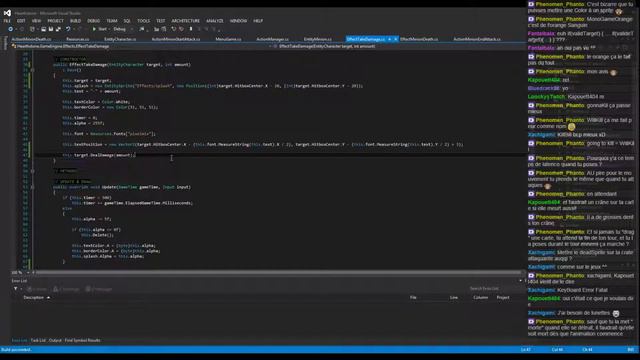The image size is (640, 360).
Task: Switch to Find Symbol Results panel tab
Action: click(x=82, y=340)
